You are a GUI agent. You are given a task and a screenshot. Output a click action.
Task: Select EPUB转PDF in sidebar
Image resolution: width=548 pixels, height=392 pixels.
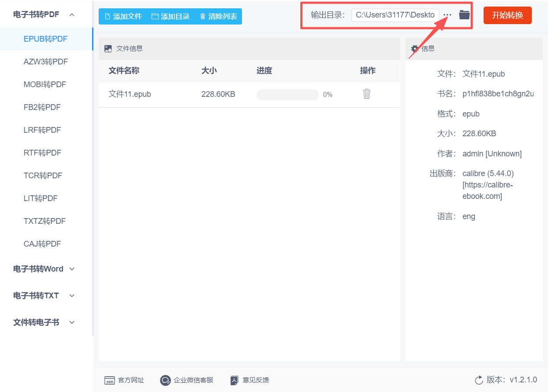(x=46, y=39)
